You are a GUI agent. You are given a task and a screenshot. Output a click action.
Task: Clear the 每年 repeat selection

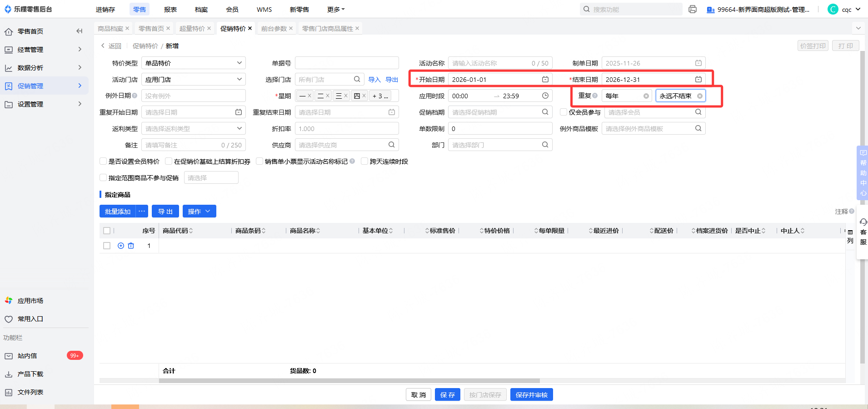pos(646,96)
